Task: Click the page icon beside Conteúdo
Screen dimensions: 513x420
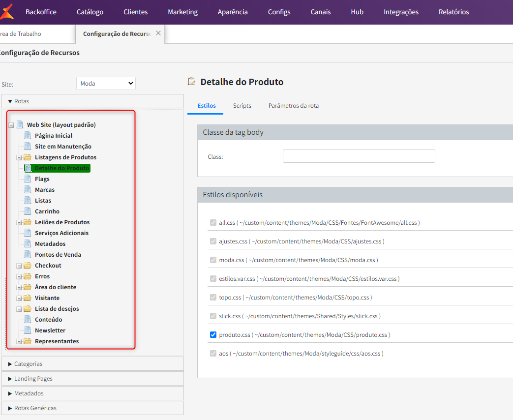Action: point(28,319)
